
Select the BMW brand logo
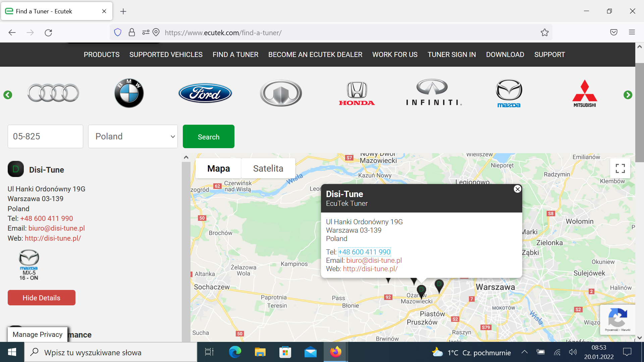tap(129, 93)
